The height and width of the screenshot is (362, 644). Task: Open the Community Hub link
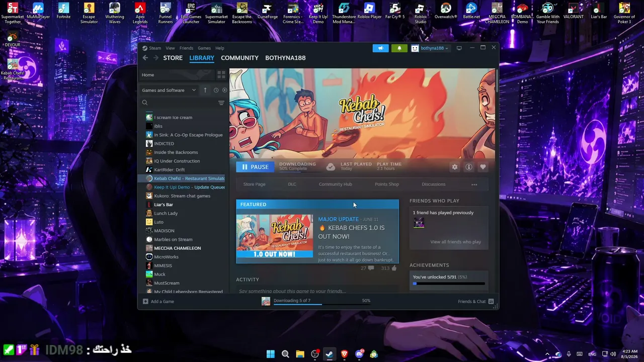[x=335, y=185]
